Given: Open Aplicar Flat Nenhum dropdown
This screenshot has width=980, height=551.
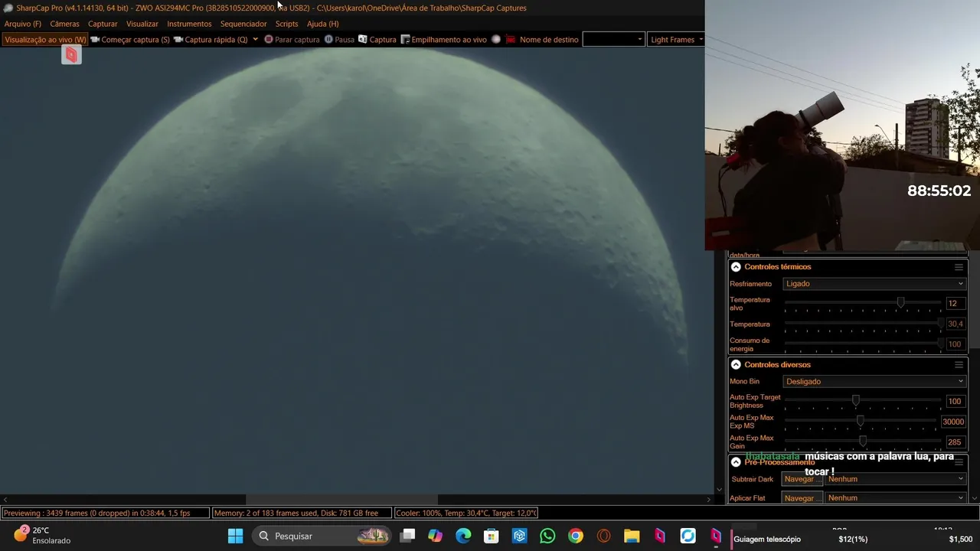Looking at the screenshot, I should [895, 498].
